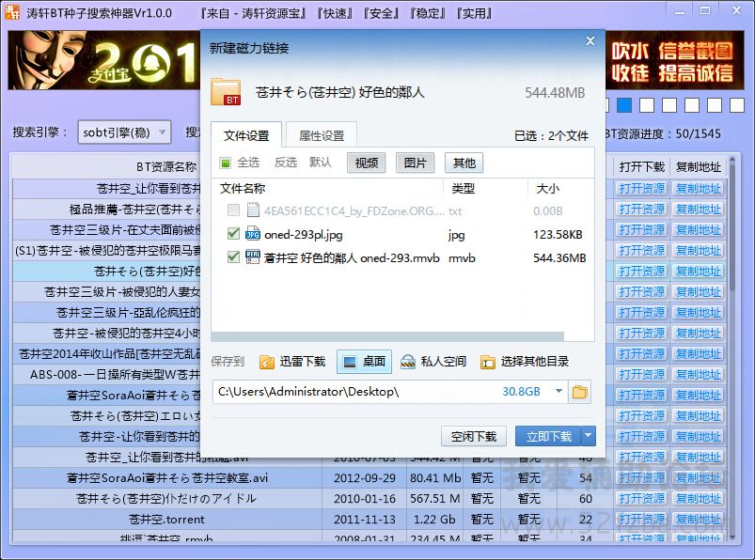Switch to the 属性设置 tab

tap(322, 135)
